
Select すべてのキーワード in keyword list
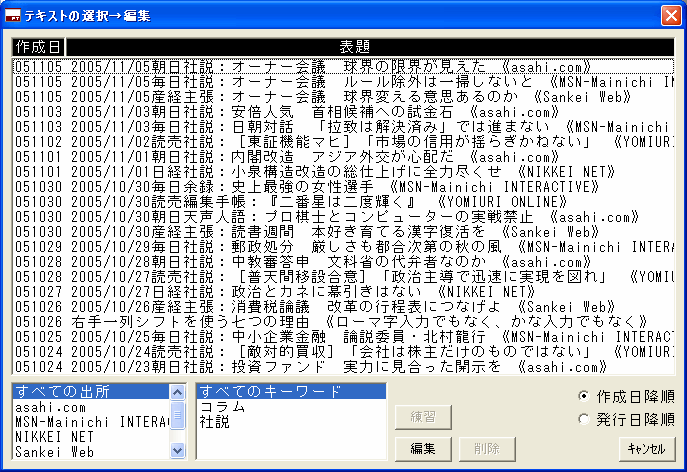[x=291, y=391]
